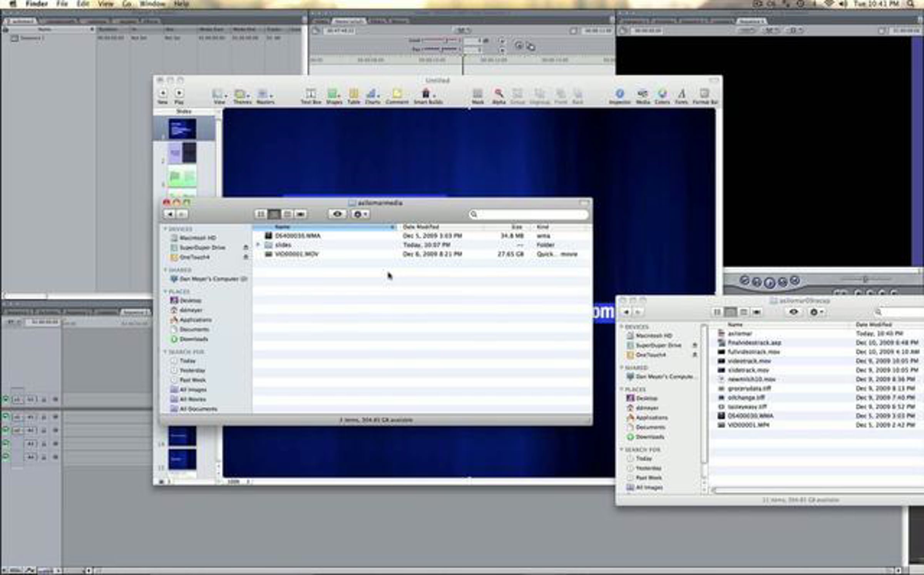This screenshot has width=924, height=575.
Task: Switch Finder to icon view
Action: coord(261,214)
